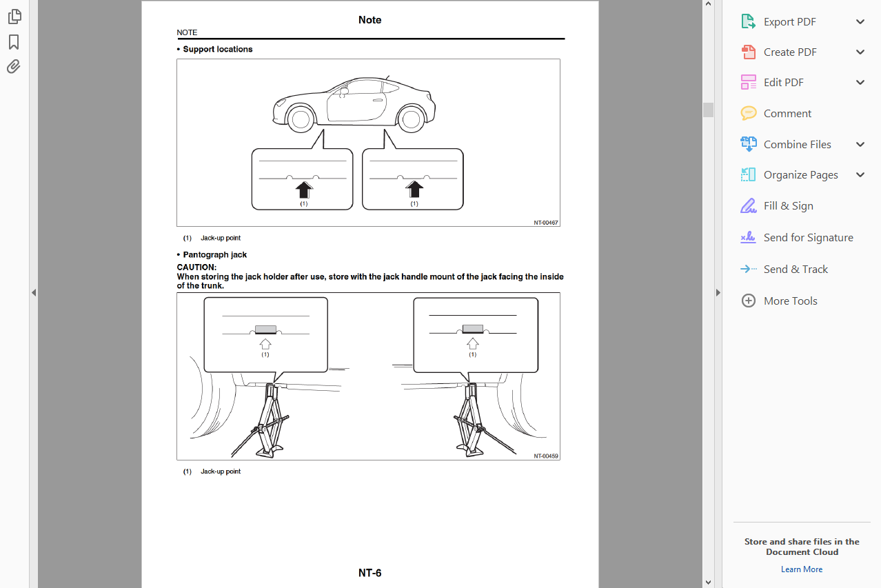Expand the Organize Pages chevron
This screenshot has width=881, height=588.
[x=860, y=174]
